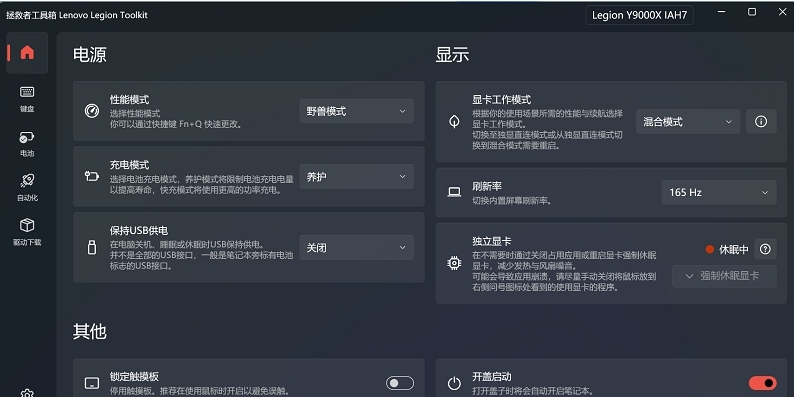Click the 其他 section heading

90,331
